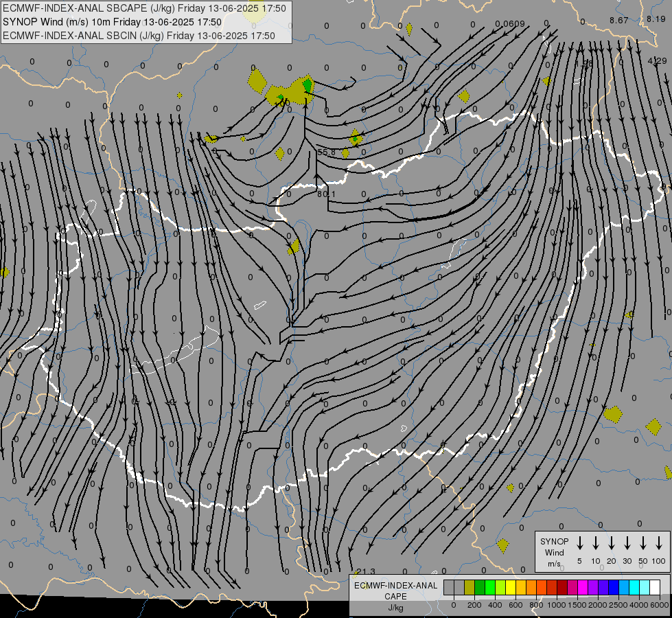Click the red-orange swatch left of 1000 tick

542,588
